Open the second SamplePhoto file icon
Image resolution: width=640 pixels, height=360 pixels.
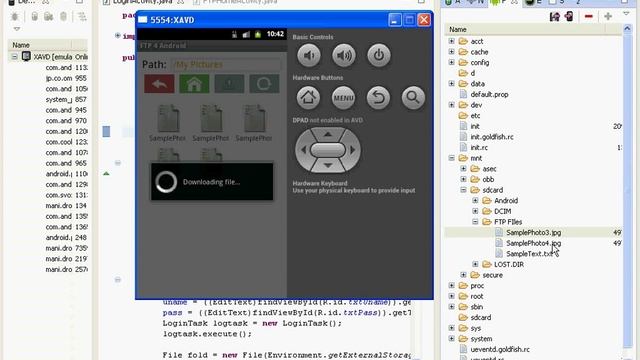(x=211, y=119)
